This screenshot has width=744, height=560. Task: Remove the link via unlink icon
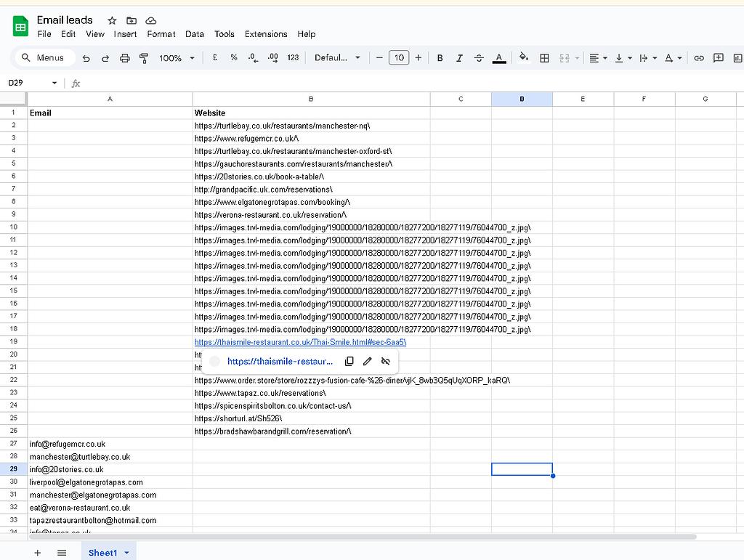(x=385, y=361)
